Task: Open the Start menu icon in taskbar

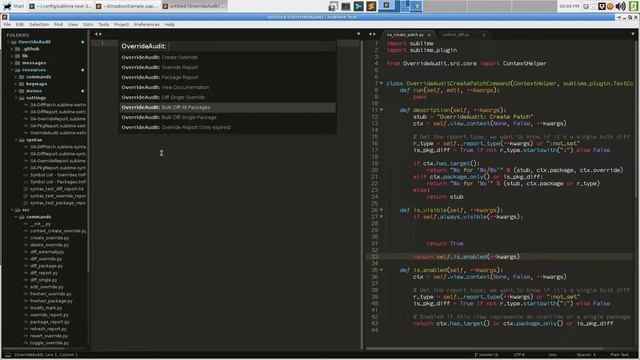Action: (x=7, y=6)
